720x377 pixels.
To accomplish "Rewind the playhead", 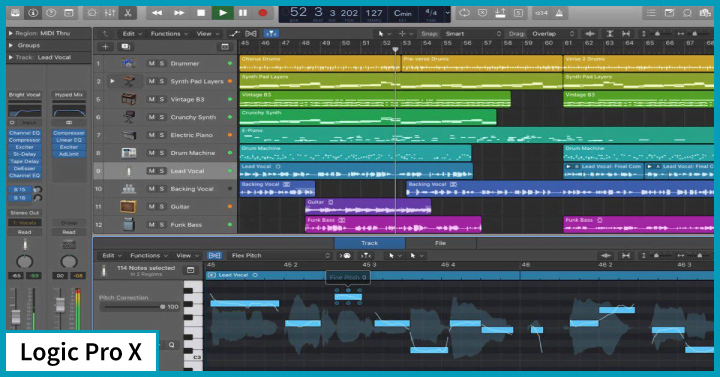I will click(157, 13).
